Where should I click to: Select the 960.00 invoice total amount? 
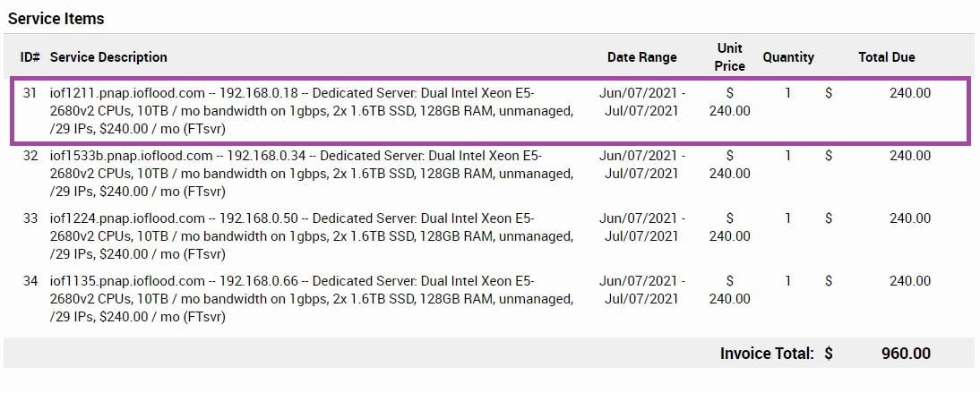906,354
